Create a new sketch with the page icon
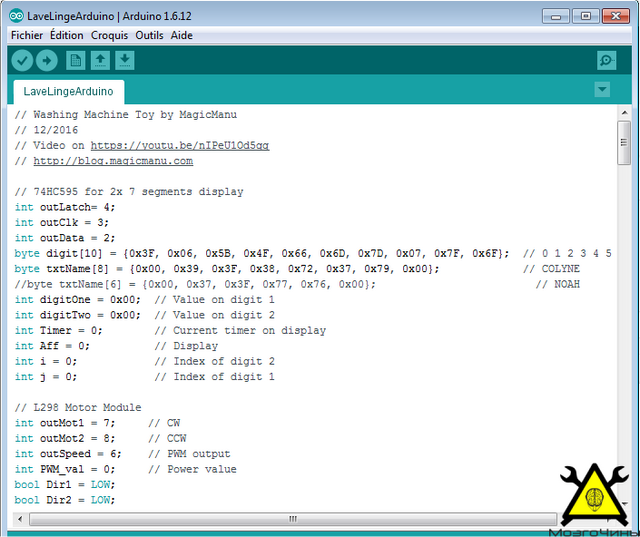640x537 pixels. (76, 60)
